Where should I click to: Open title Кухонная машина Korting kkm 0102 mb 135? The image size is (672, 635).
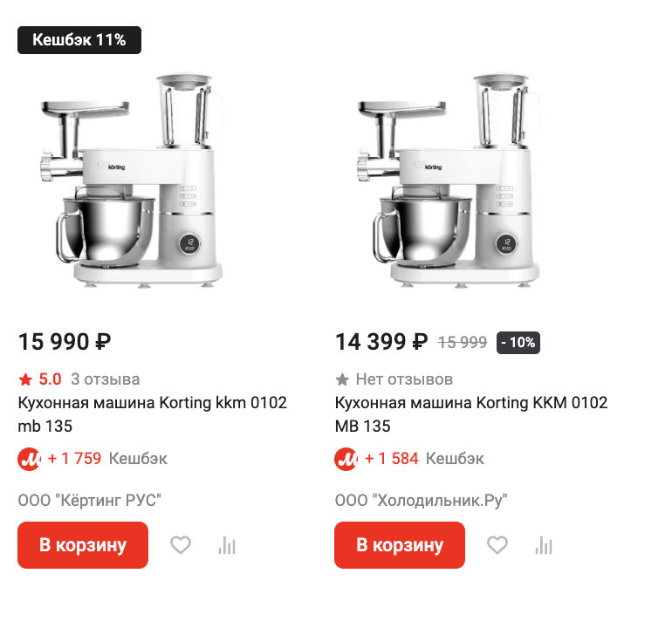(152, 414)
